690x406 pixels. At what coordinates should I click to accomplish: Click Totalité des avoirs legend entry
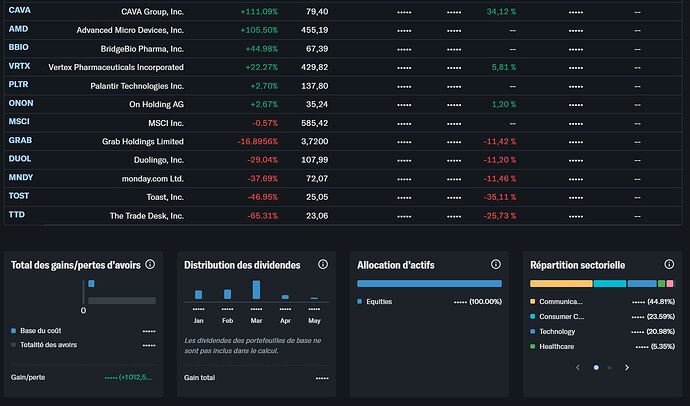(48, 345)
